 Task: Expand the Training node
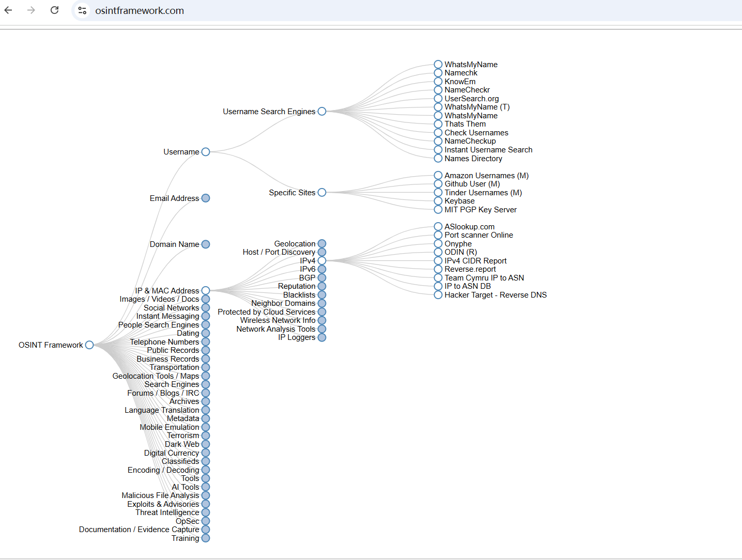click(206, 538)
